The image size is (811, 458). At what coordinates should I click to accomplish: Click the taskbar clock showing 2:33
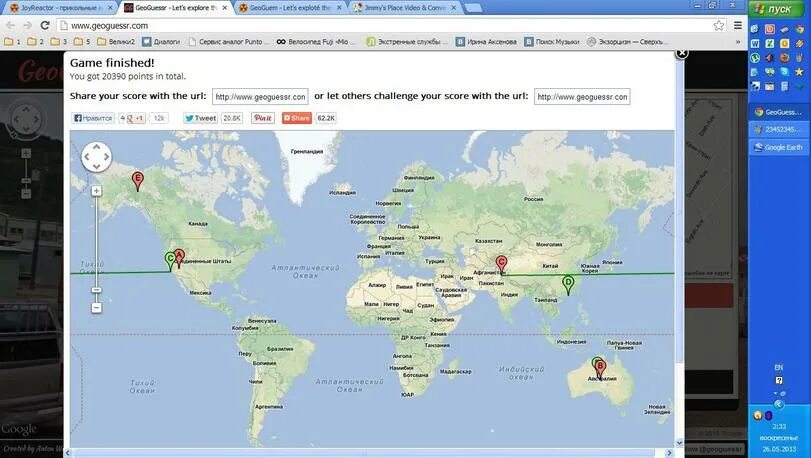click(779, 426)
